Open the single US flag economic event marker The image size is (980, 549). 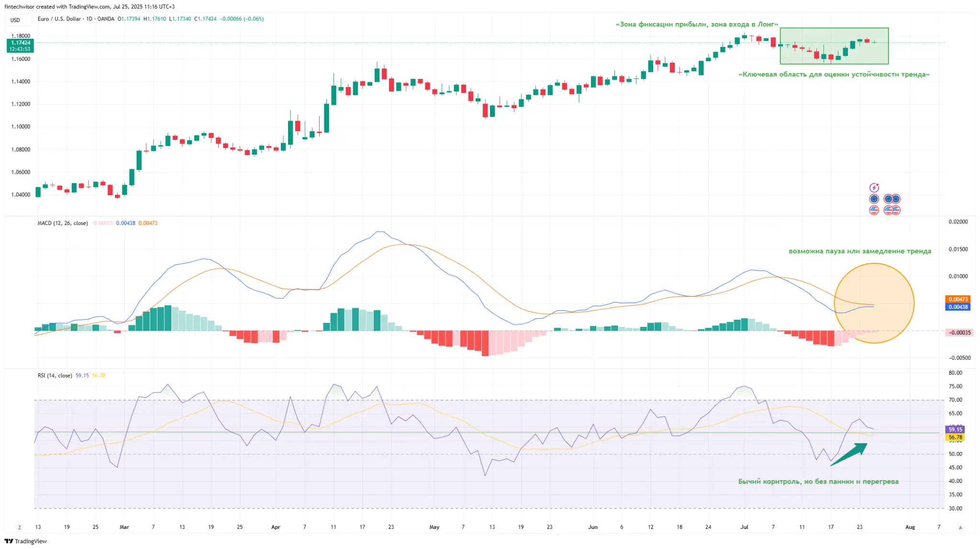pyautogui.click(x=874, y=211)
